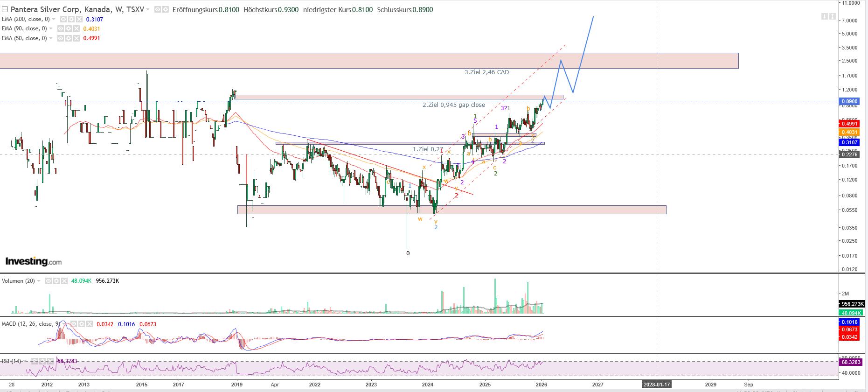868x392 pixels.
Task: Click the move pane down arrow icon
Action: coord(824,16)
